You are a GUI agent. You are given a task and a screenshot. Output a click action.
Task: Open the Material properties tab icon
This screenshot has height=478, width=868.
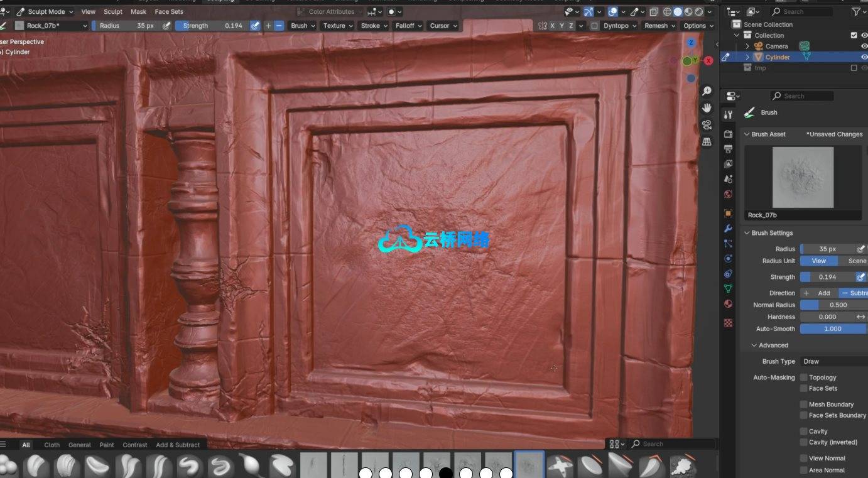(x=728, y=304)
